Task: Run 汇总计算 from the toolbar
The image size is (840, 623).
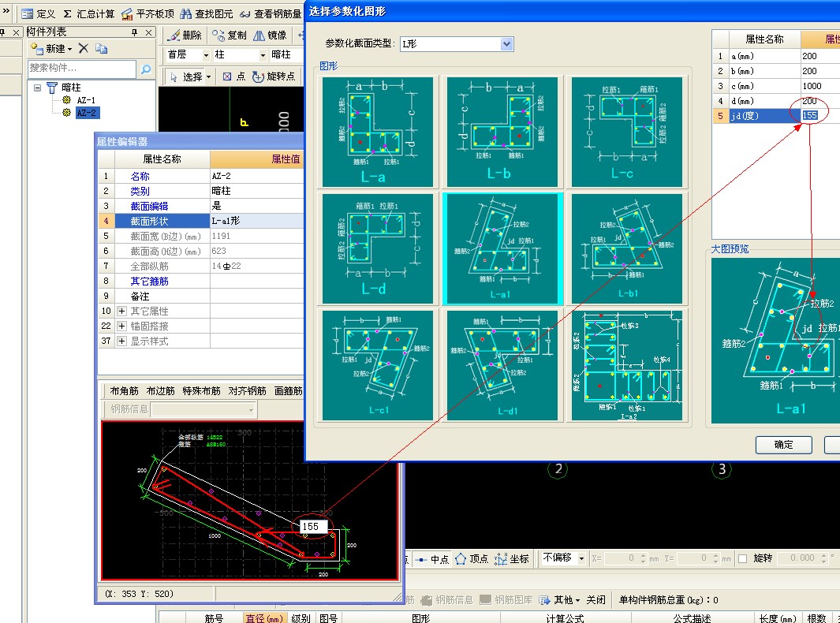Action: point(88,13)
